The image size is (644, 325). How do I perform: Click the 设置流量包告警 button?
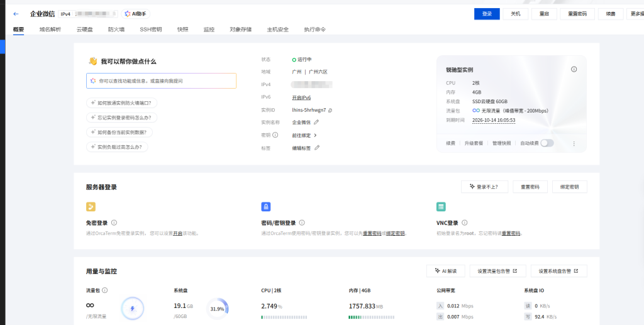point(497,271)
